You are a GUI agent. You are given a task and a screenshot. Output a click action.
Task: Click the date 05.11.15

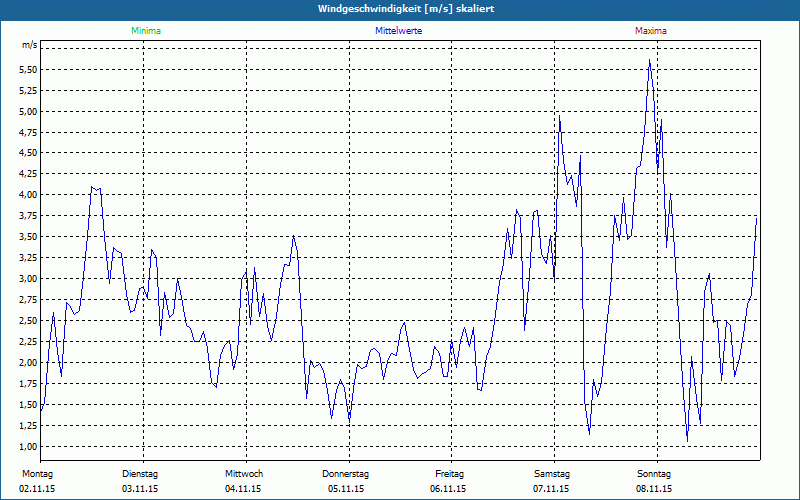(x=346, y=489)
